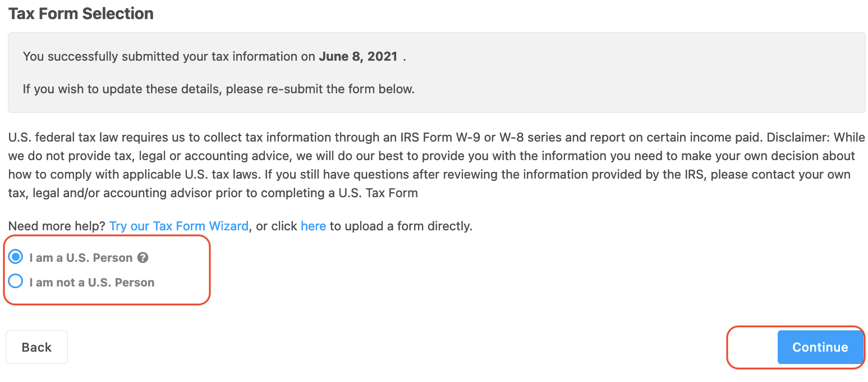Click the "Tax Form Selection" heading

[x=81, y=13]
